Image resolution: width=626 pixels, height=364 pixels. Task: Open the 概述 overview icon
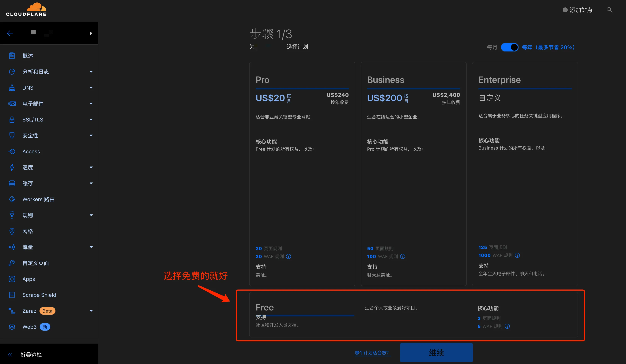click(12, 56)
